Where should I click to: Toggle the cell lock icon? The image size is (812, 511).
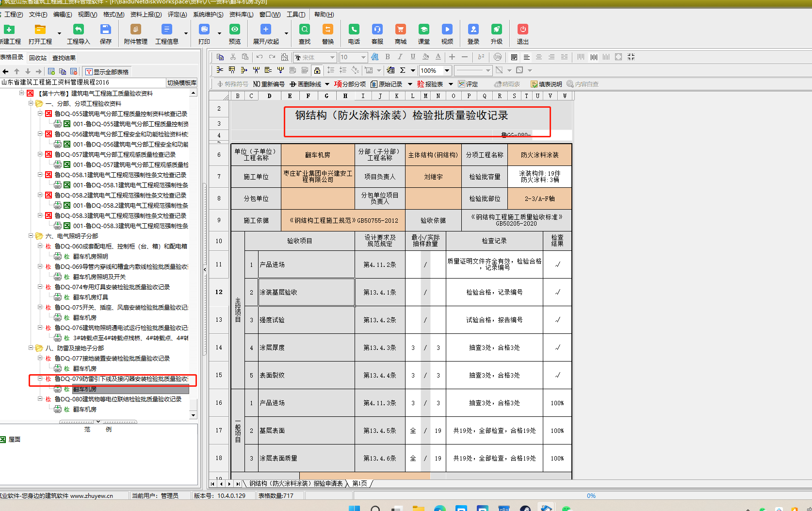(x=317, y=70)
